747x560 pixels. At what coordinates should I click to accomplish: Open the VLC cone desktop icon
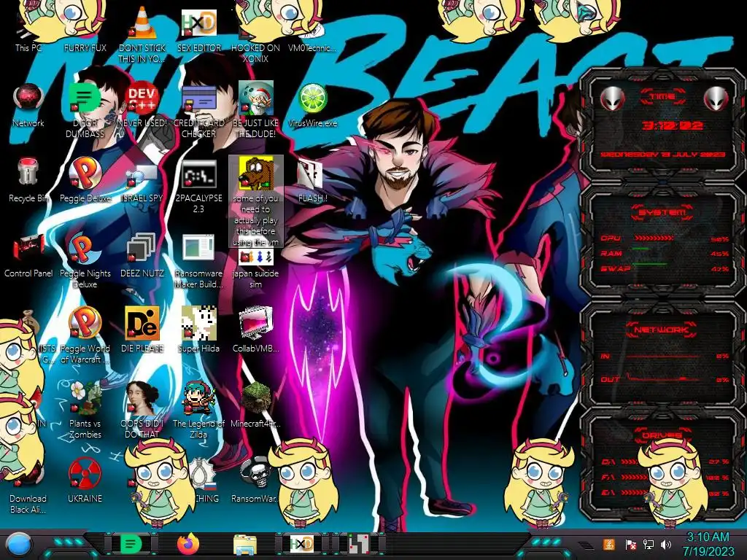click(142, 22)
